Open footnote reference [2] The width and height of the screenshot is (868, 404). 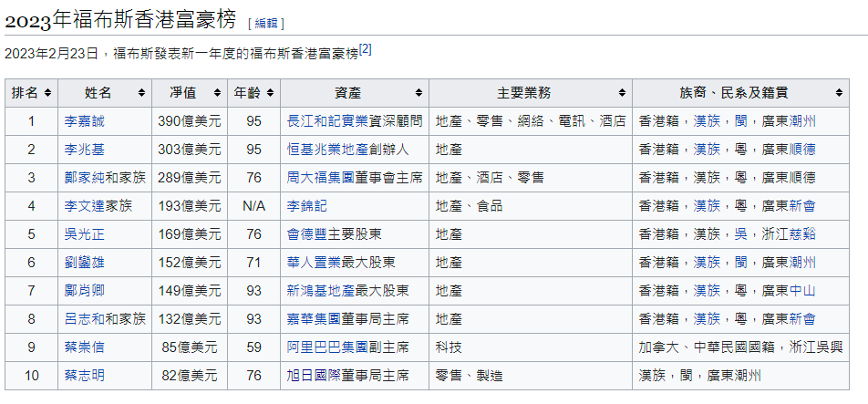pos(366,50)
